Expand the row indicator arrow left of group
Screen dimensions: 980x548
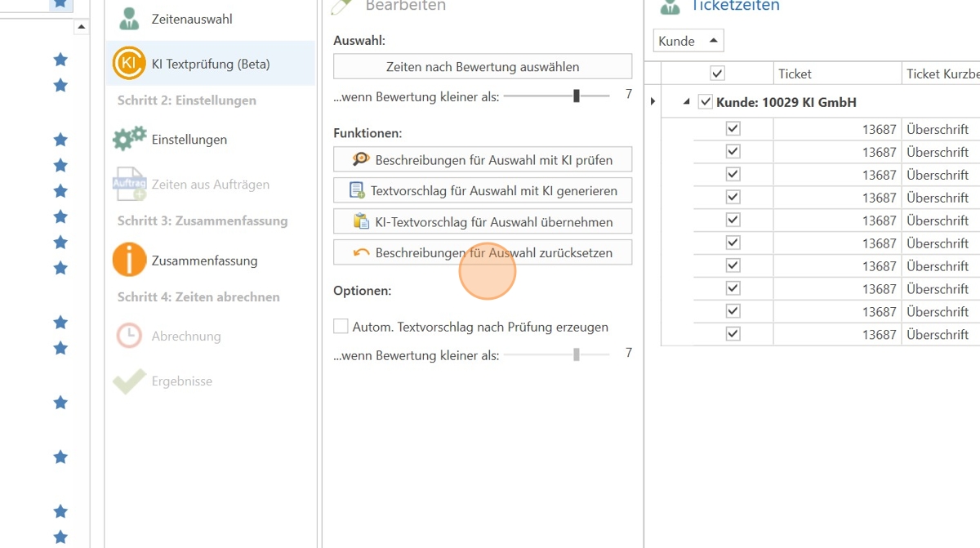(x=653, y=102)
